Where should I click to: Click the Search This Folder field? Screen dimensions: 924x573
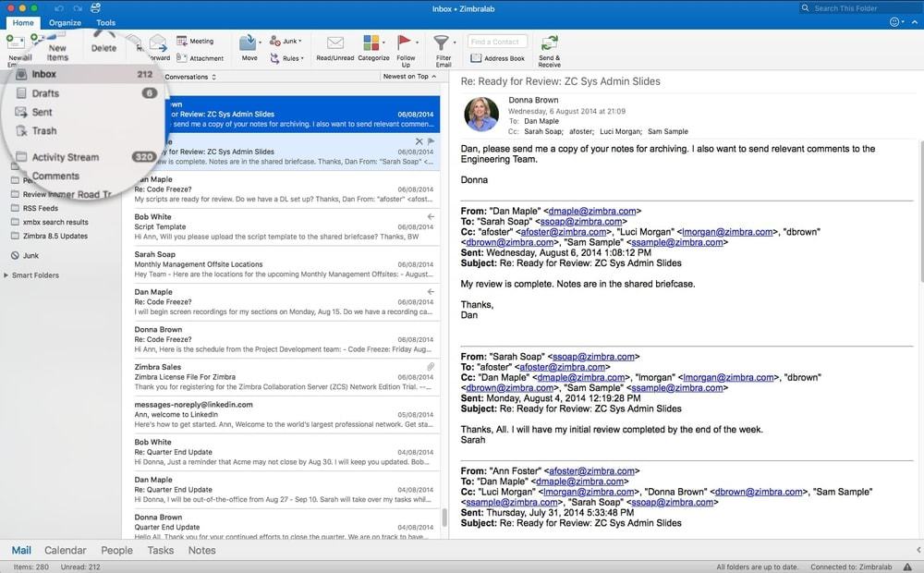click(862, 8)
